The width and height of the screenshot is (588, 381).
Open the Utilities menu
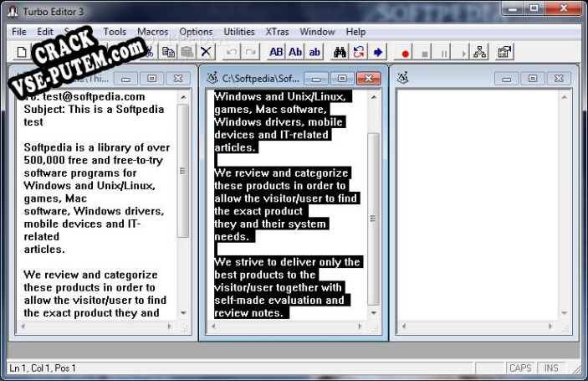(x=239, y=32)
